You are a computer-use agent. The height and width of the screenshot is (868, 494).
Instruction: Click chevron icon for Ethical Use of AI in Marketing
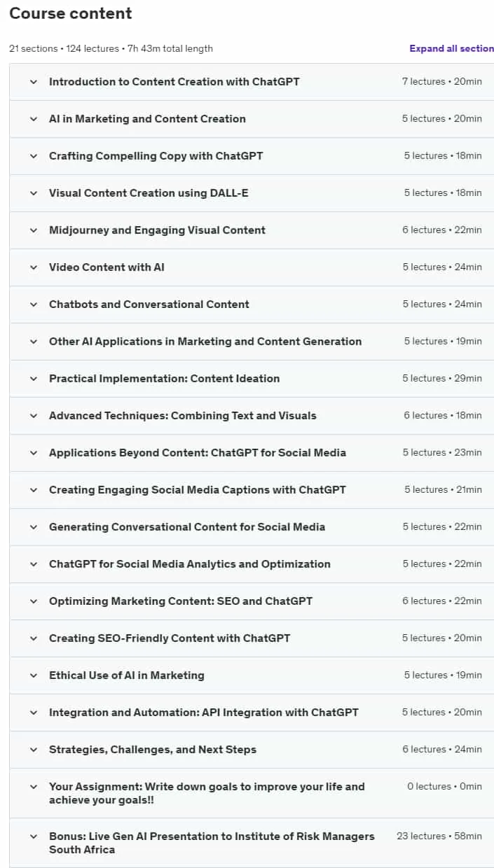click(x=33, y=675)
